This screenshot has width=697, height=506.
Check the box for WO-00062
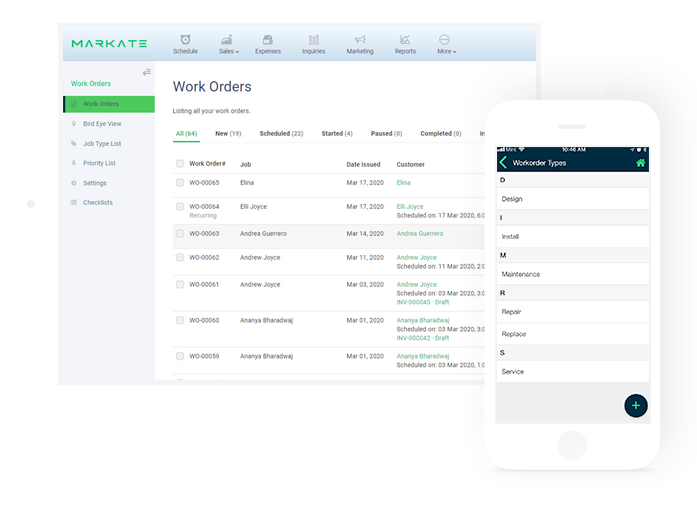pyautogui.click(x=180, y=257)
